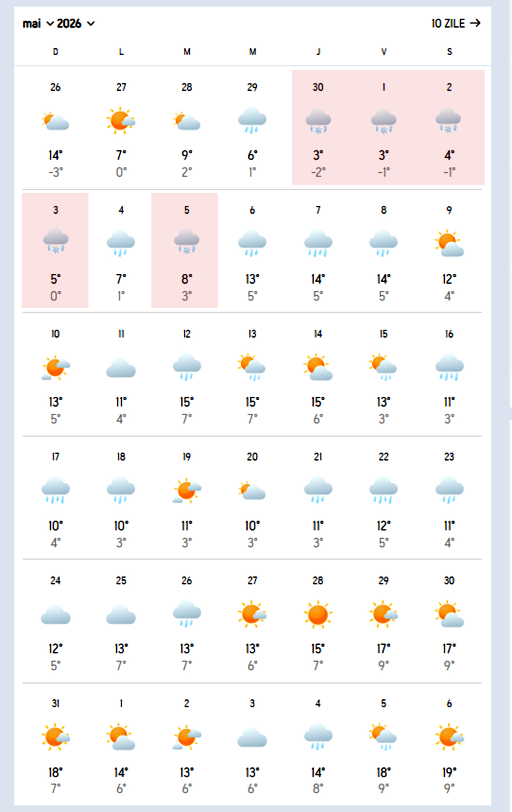
Task: Expand the 2026 year dropdown
Action: click(x=76, y=24)
